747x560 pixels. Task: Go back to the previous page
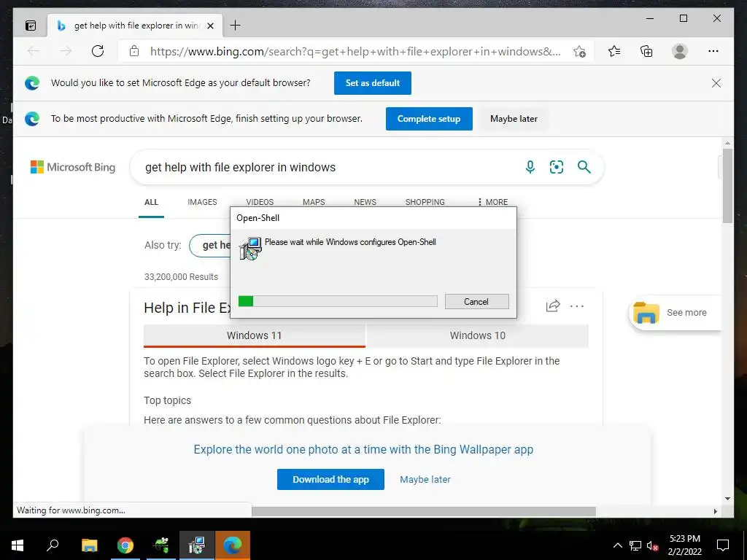tap(34, 51)
